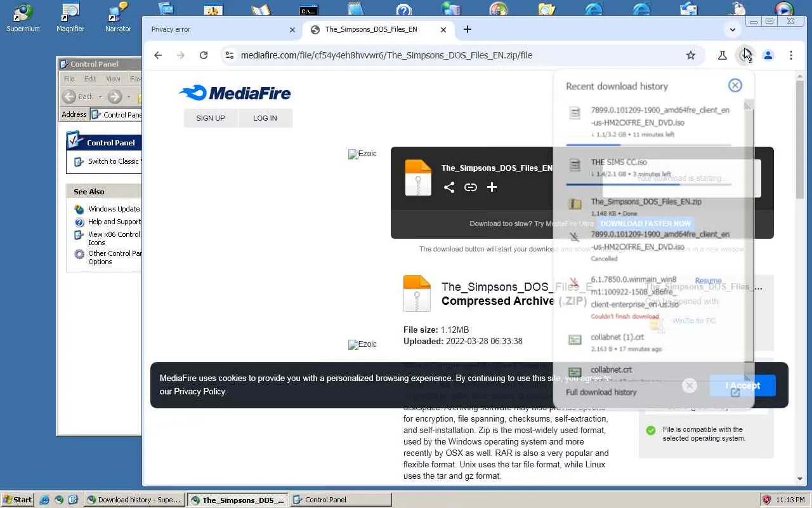Open the Back history dropdown in Control Panel
Viewport: 812px width, 508px height.
(x=100, y=97)
